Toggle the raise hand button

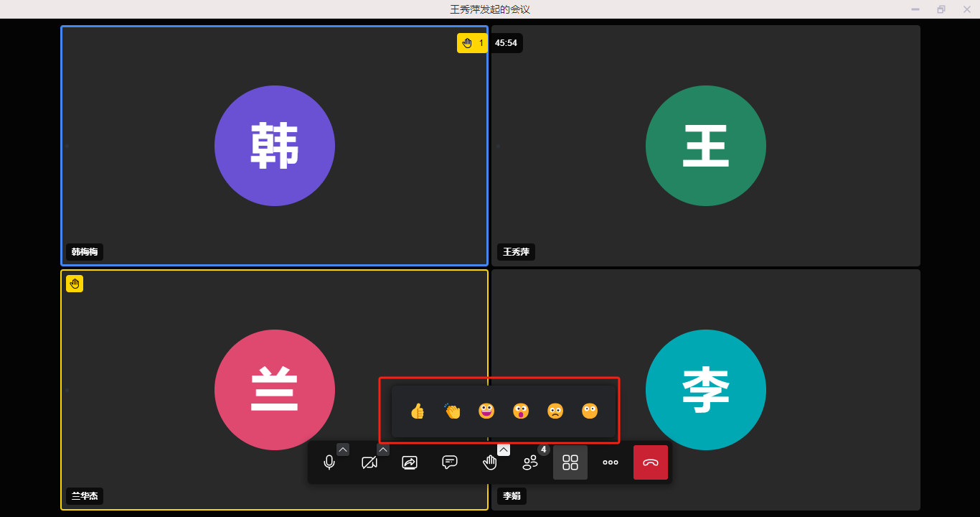pos(490,462)
